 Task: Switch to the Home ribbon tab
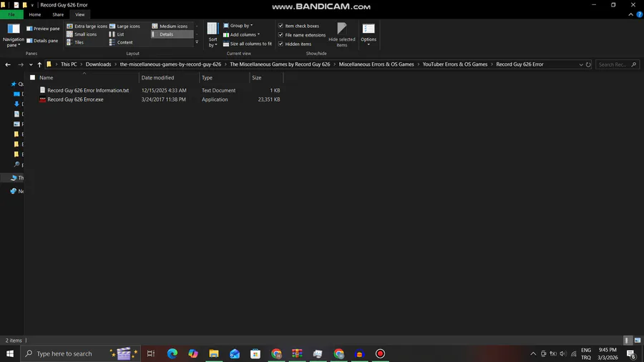(35, 14)
